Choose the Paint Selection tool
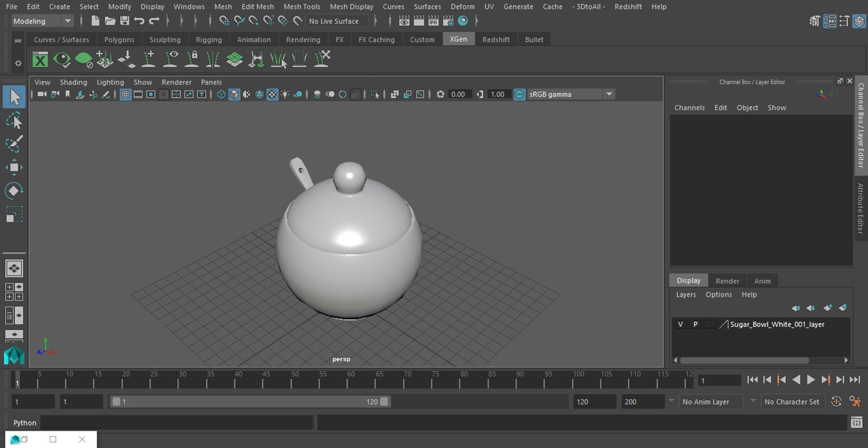This screenshot has height=448, width=868. (14, 144)
